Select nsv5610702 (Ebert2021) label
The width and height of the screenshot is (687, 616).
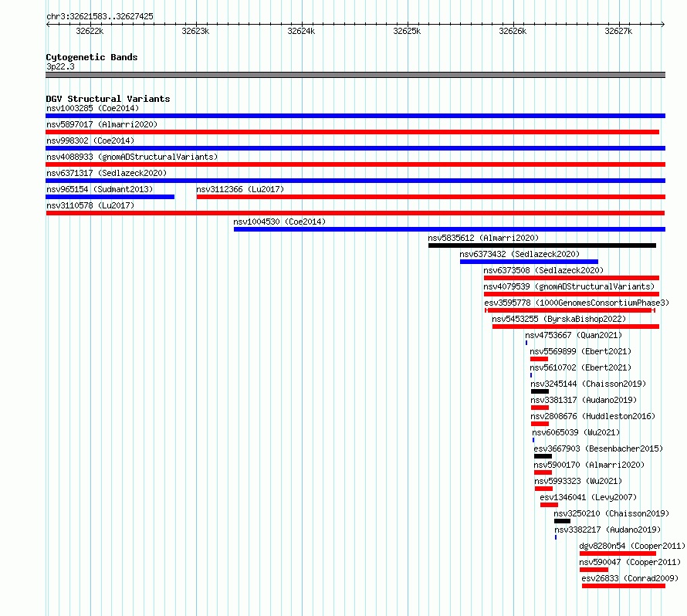click(x=580, y=367)
